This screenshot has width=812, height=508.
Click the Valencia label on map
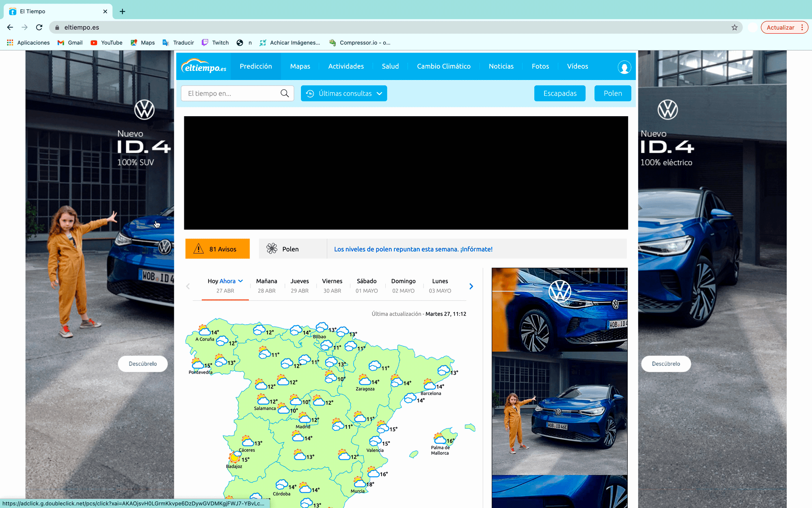click(375, 450)
